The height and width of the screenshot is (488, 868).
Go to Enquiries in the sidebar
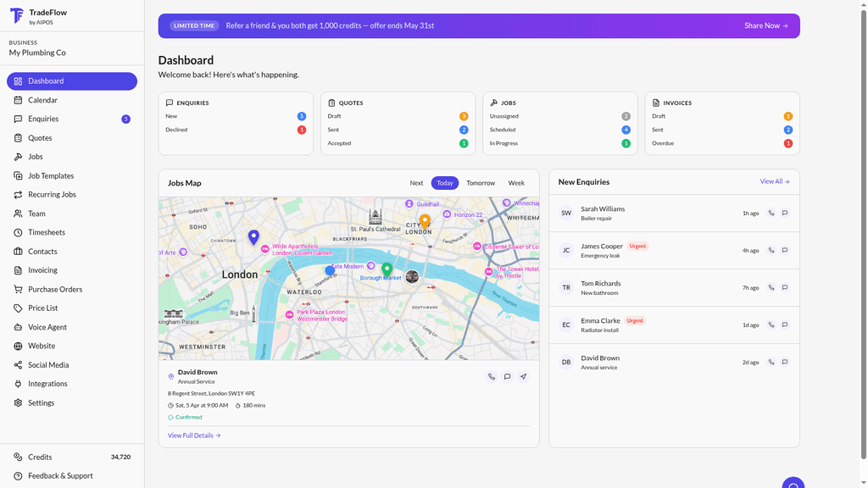pyautogui.click(x=72, y=119)
